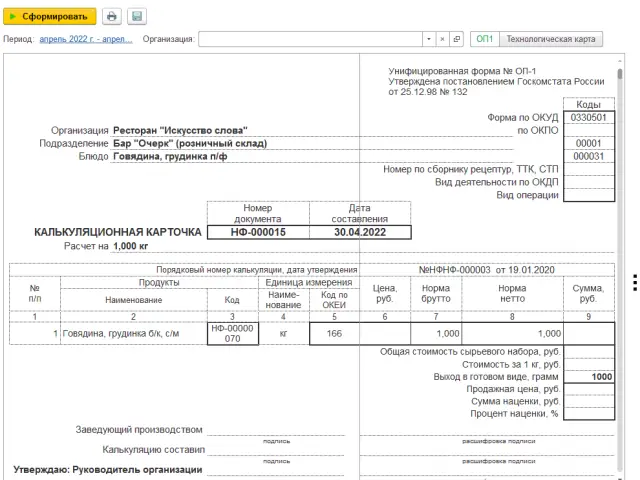Click the vertical scrollbar of the report

coord(621,250)
